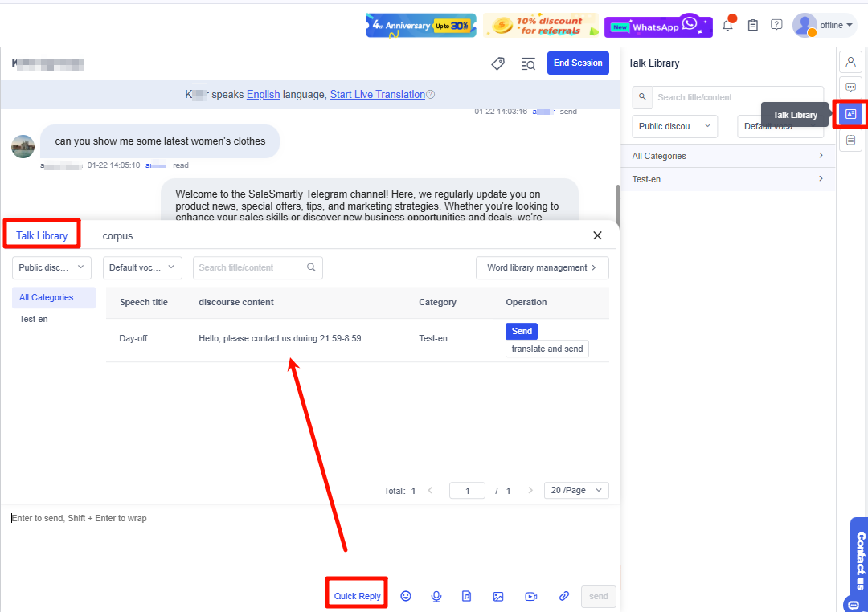868x612 pixels.
Task: Open the notification bell
Action: point(727,25)
